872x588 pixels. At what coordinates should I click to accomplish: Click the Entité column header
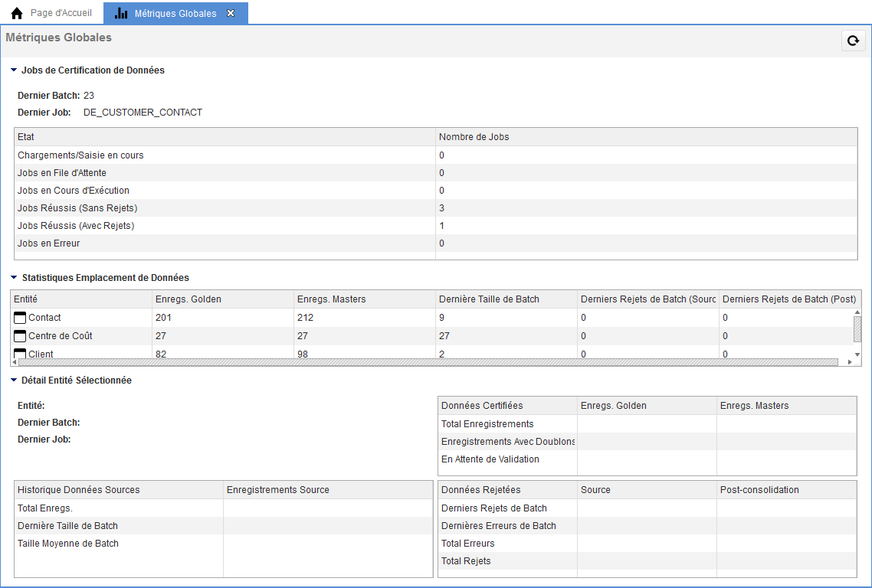82,299
